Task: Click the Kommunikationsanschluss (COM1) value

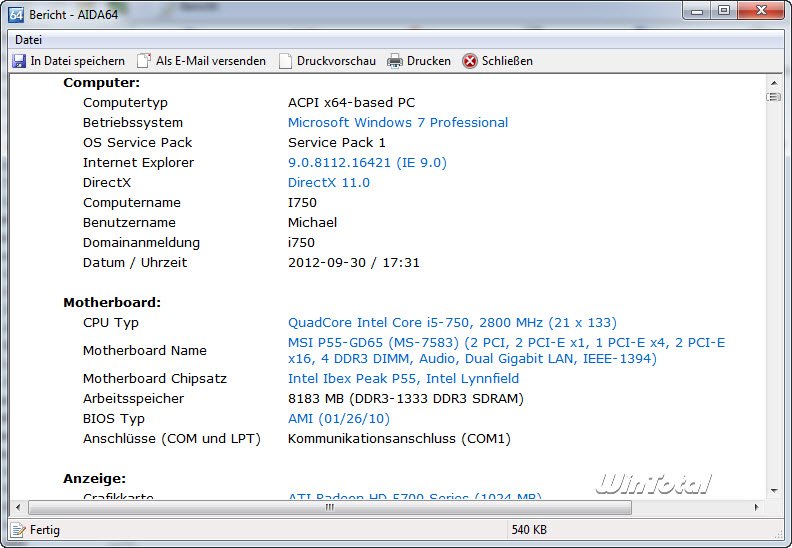Action: click(399, 439)
